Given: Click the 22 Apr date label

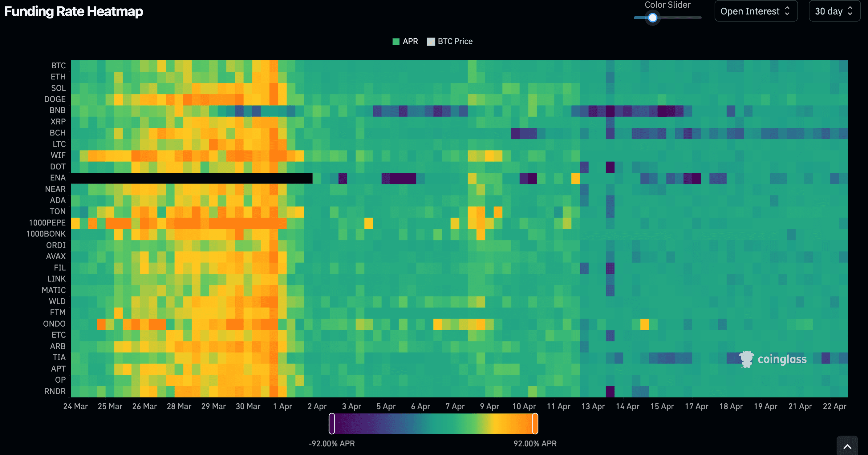Looking at the screenshot, I should [835, 406].
